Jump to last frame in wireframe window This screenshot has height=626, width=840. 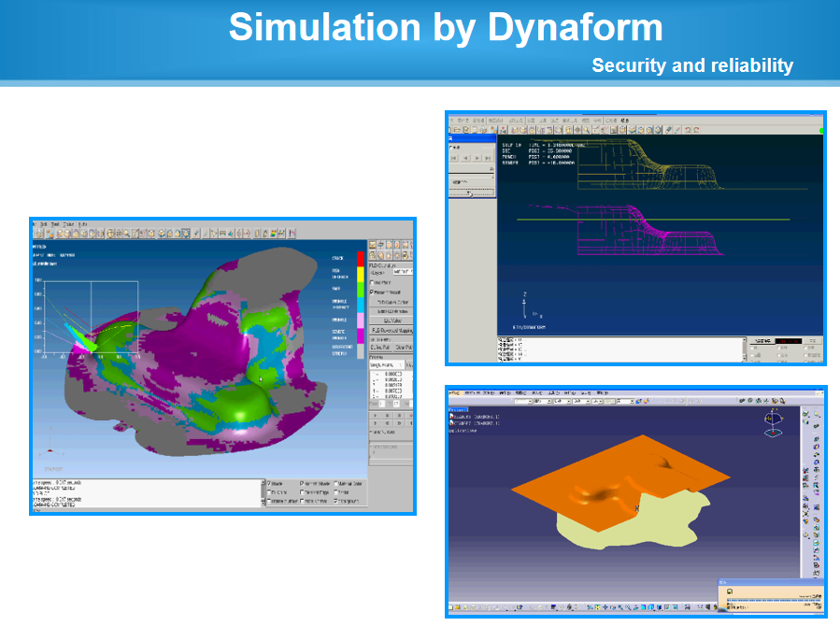pos(488,159)
